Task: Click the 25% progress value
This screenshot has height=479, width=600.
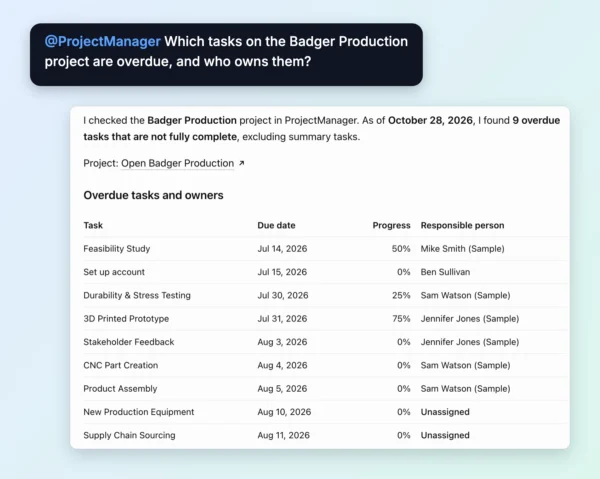Action: click(x=401, y=295)
